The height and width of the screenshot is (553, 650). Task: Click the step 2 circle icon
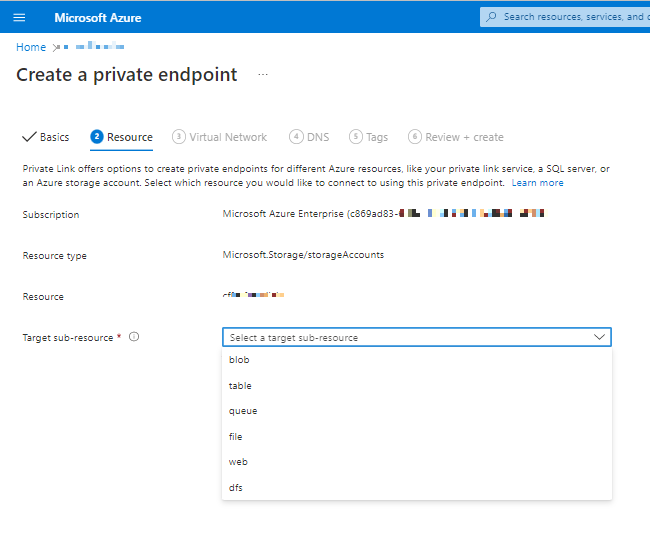(97, 136)
